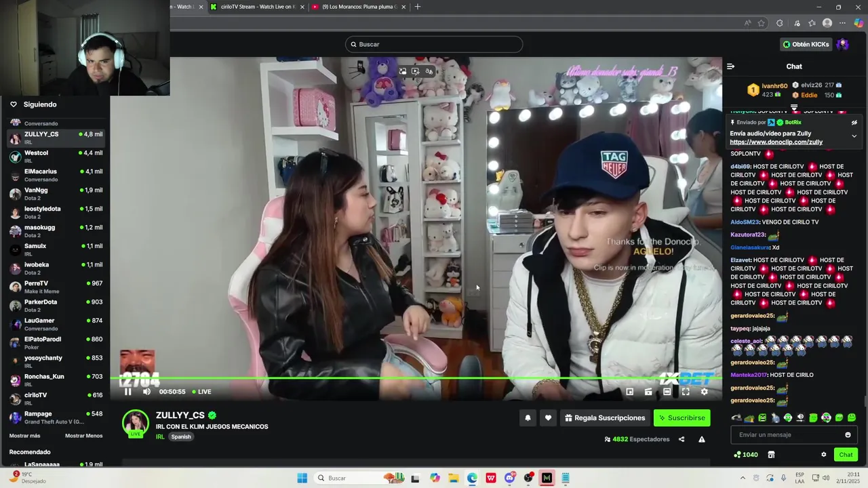Enter fullscreen on the video player
The height and width of the screenshot is (488, 868).
686,392
